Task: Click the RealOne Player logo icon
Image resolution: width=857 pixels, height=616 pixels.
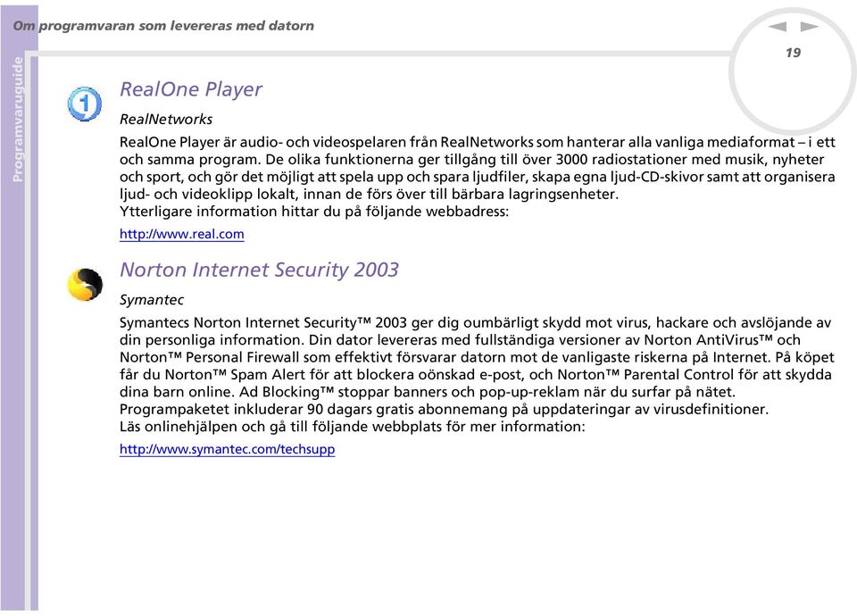Action: click(85, 104)
